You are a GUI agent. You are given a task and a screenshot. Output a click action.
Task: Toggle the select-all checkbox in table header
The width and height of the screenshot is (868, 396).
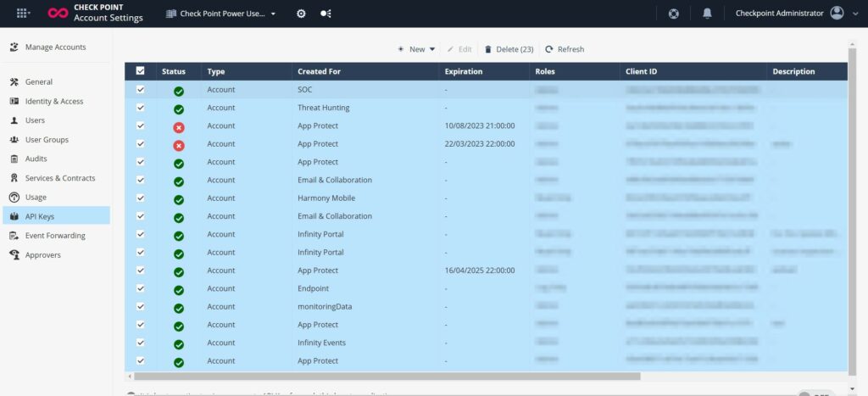point(141,71)
